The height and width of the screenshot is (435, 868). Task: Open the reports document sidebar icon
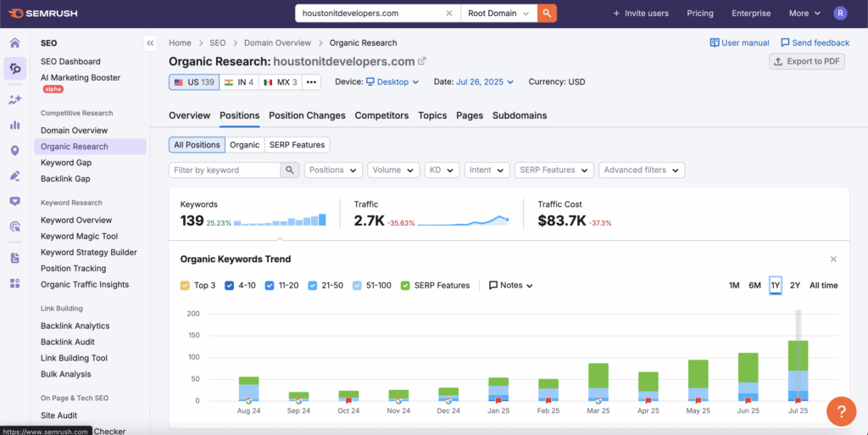(15, 258)
